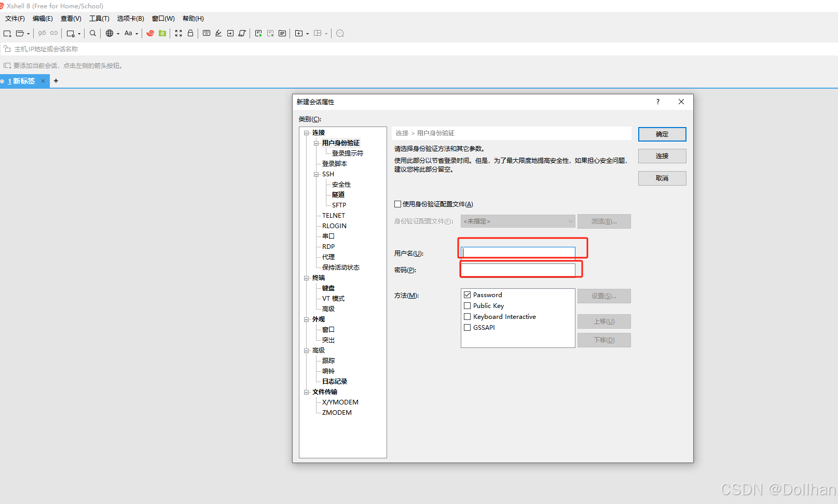Screen dimensions: 838x504
Task: Uncheck the Password authentication method
Action: tap(467, 295)
